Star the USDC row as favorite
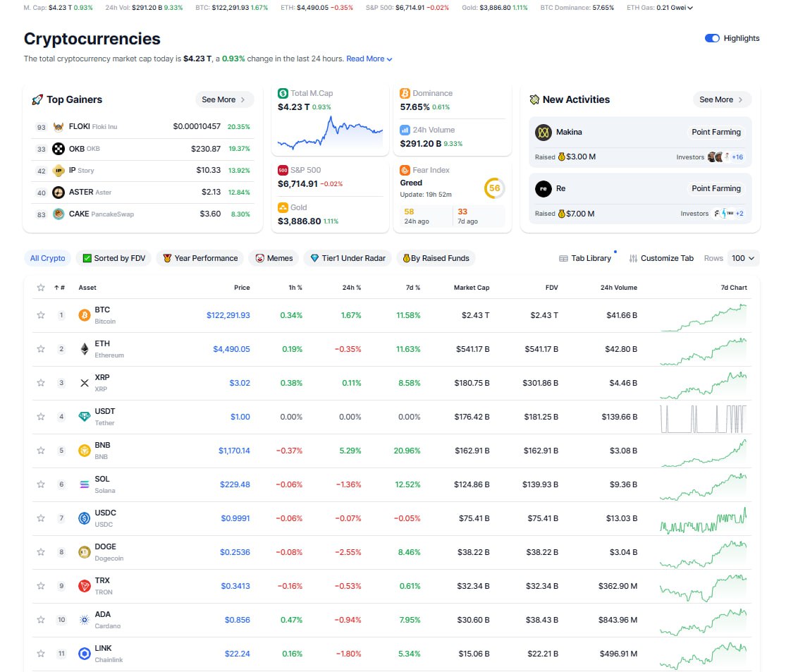The width and height of the screenshot is (786, 672). pos(41,518)
